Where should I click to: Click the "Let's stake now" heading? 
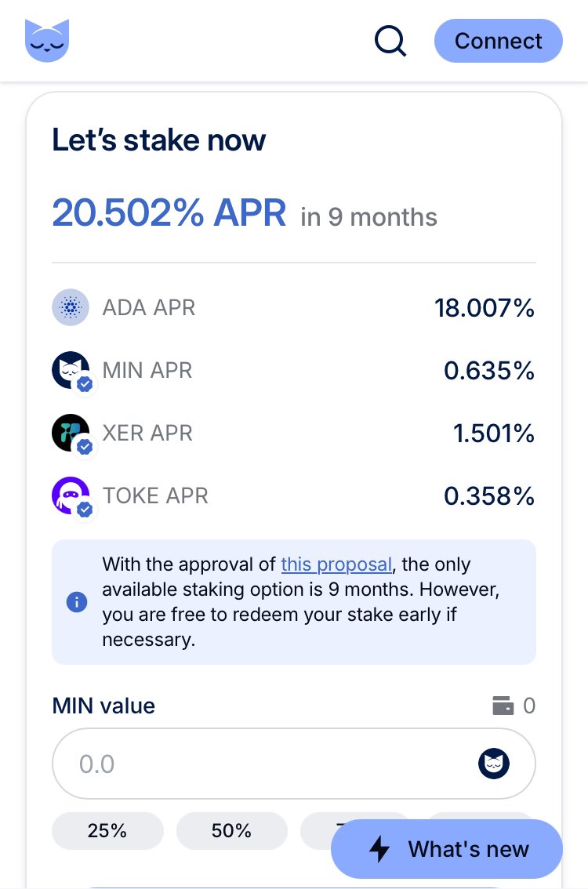(158, 140)
